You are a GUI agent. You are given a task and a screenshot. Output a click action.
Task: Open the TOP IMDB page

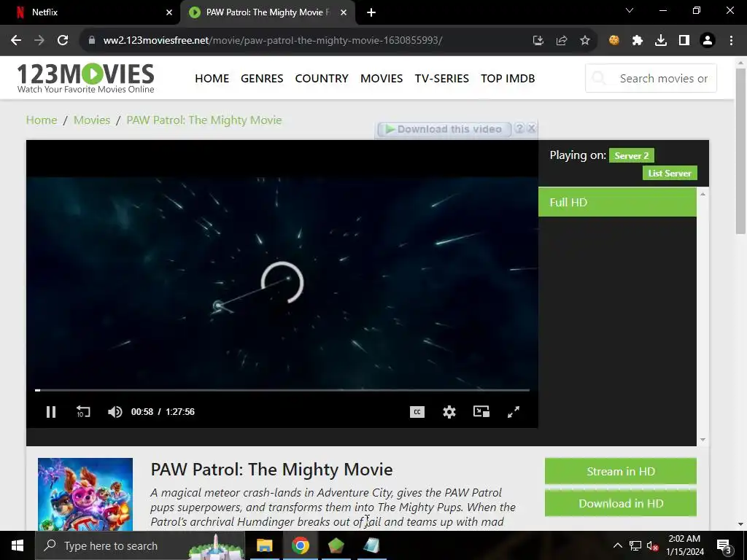point(508,79)
